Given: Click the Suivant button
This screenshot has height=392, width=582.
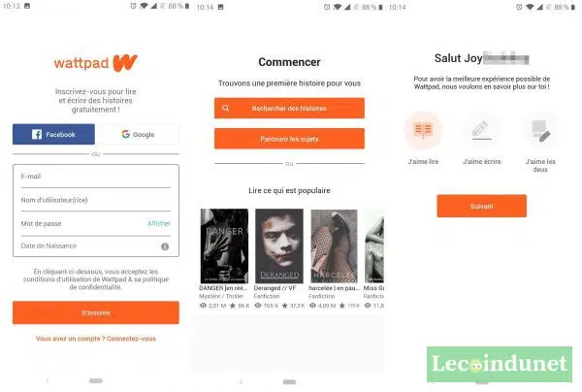Looking at the screenshot, I should click(481, 206).
